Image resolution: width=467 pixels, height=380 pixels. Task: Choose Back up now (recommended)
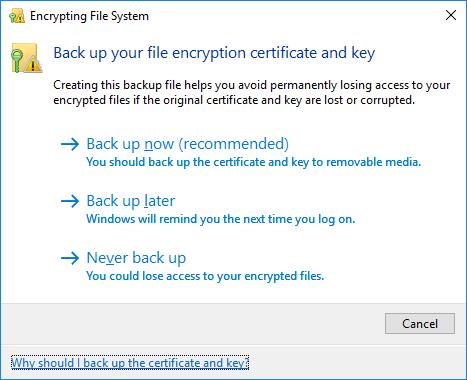188,144
